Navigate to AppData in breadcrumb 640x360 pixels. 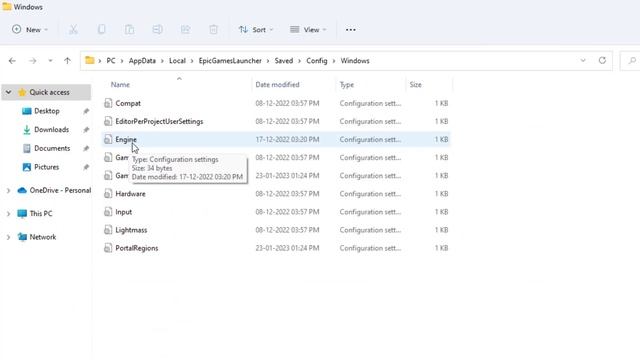tap(142, 61)
